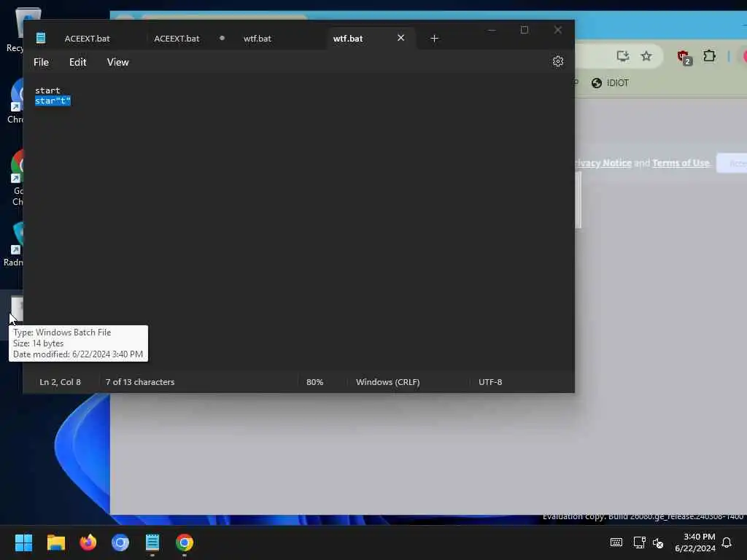Minimize the Notepad window

tap(492, 30)
